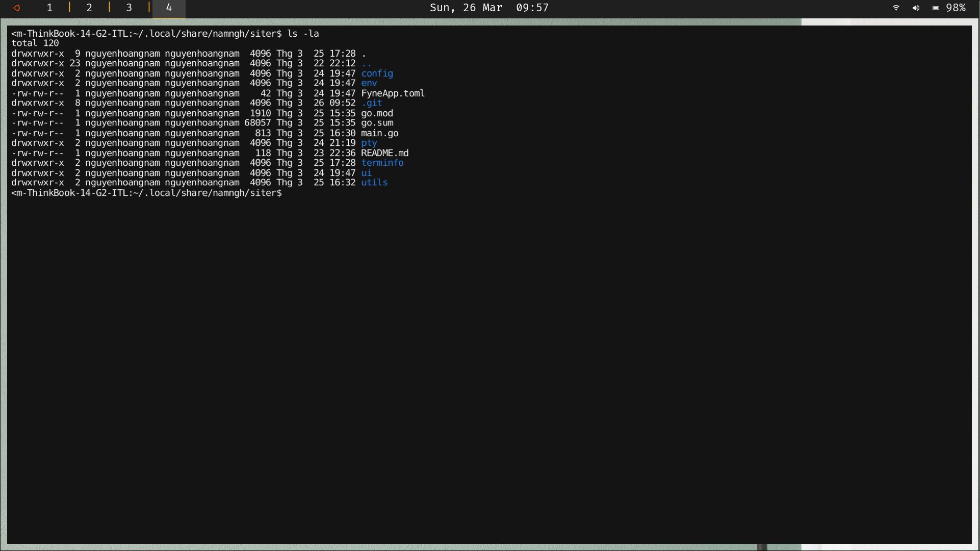Click the utils directory name
This screenshot has width=980, height=551.
tap(374, 183)
